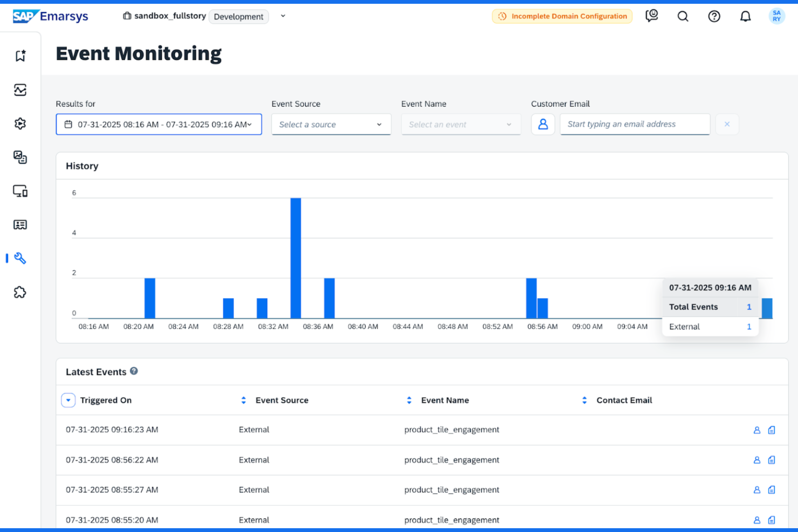Click product_tile_engagement in the 08:56:22 row

click(452, 460)
